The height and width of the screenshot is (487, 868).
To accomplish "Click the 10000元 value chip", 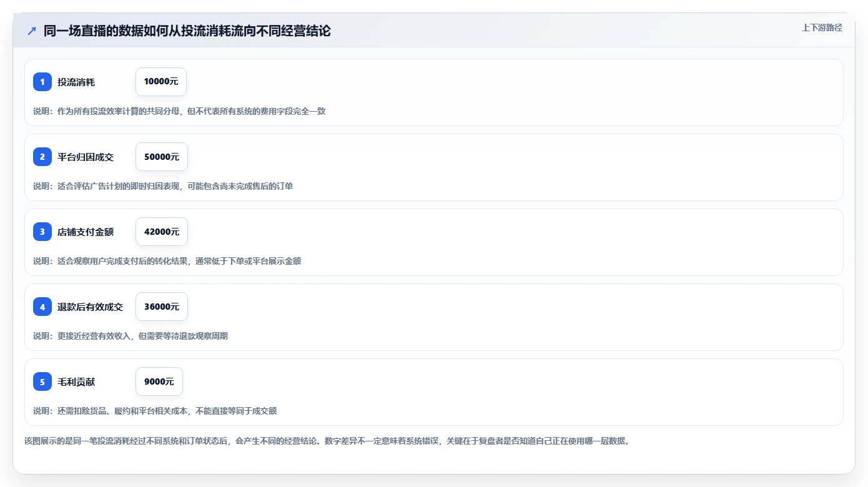I will pyautogui.click(x=161, y=82).
